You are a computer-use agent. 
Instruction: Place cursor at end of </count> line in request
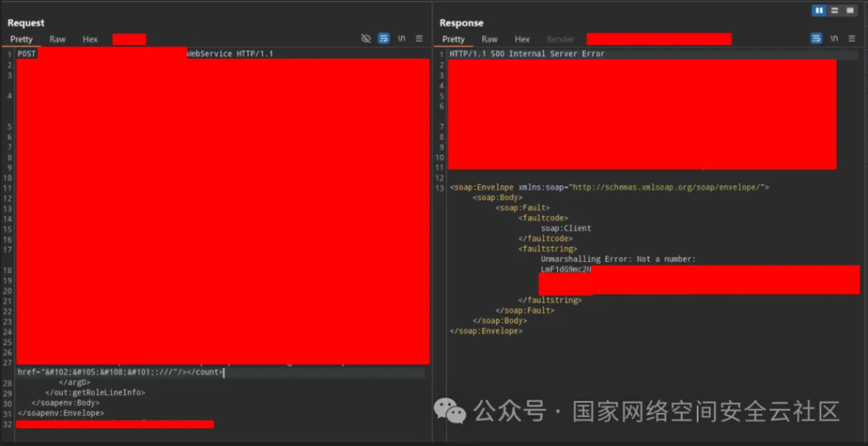225,372
